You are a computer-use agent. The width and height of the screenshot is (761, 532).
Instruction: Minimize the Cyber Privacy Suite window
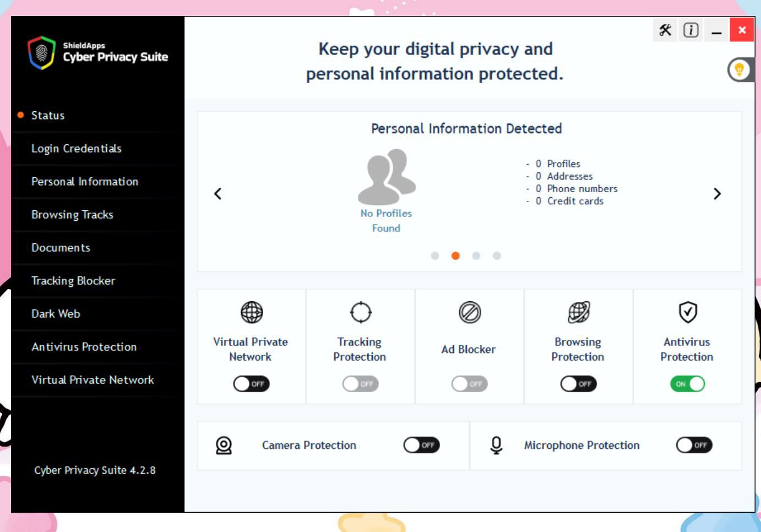(716, 30)
